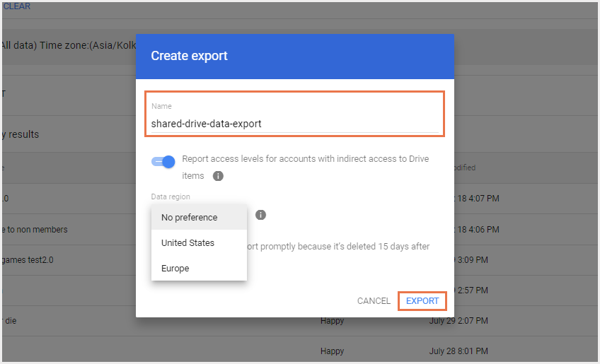Click the Happy cell in July 29 row
Viewport: 600px width, 364px height.
[332, 321]
